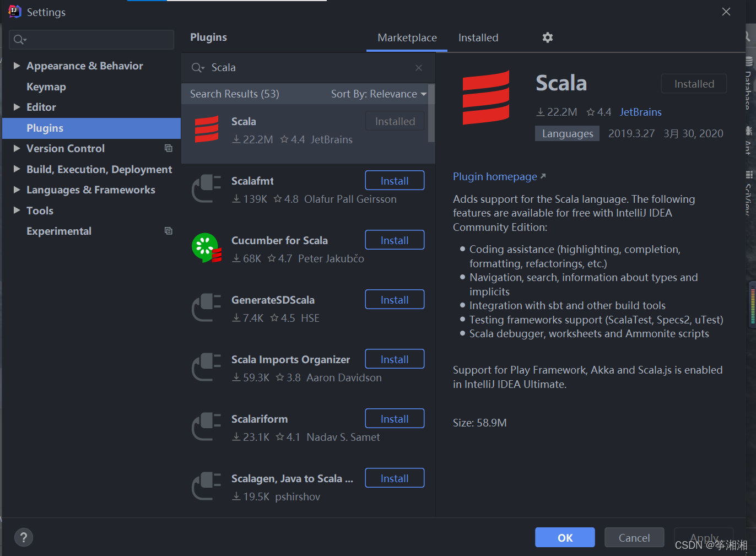Switch to the Installed tab
756x556 pixels.
[x=478, y=37]
